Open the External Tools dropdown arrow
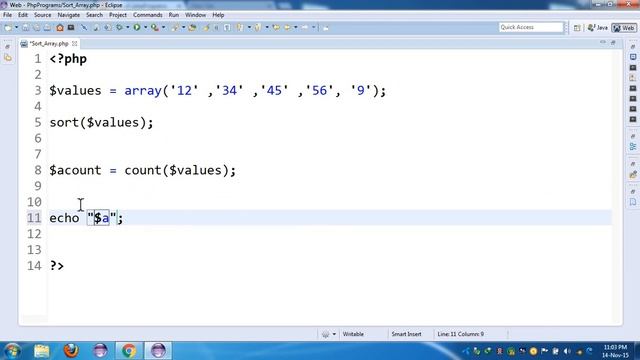This screenshot has width=640, height=360. tap(163, 28)
